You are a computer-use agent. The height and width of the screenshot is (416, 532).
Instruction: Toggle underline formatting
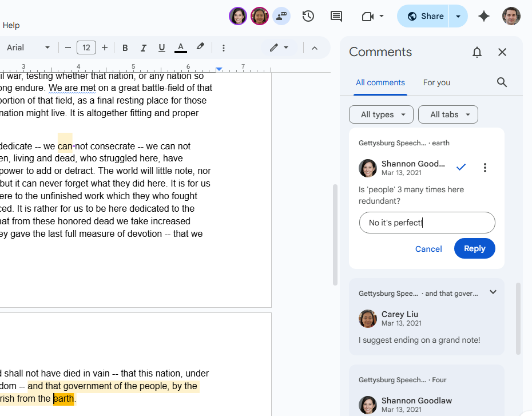161,47
